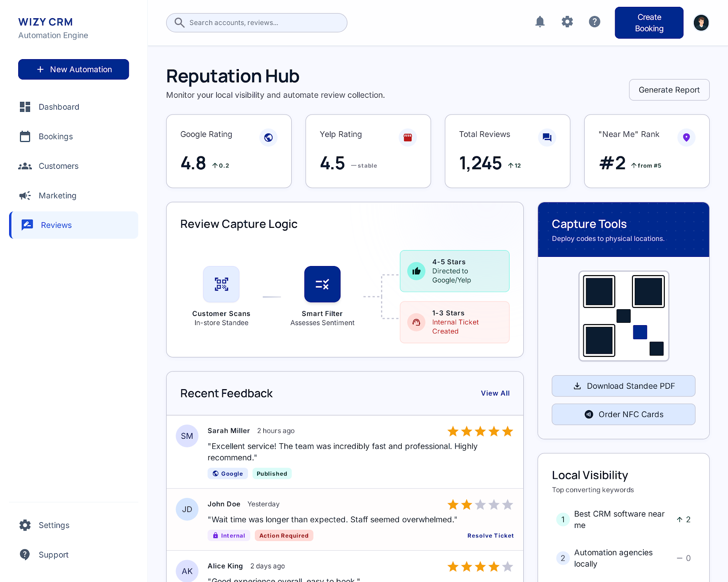Click the Order NFC Cards button

point(623,414)
